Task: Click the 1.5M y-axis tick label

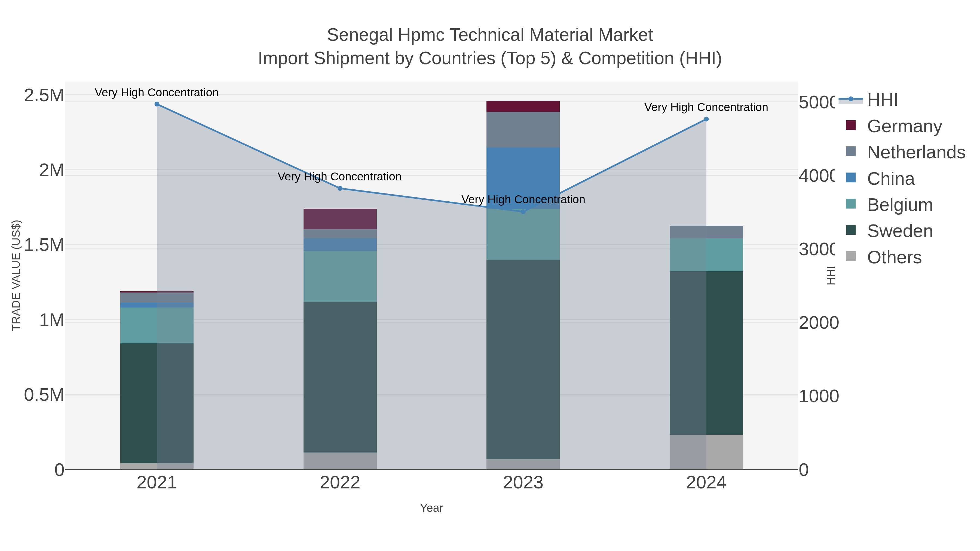Action: pos(44,245)
